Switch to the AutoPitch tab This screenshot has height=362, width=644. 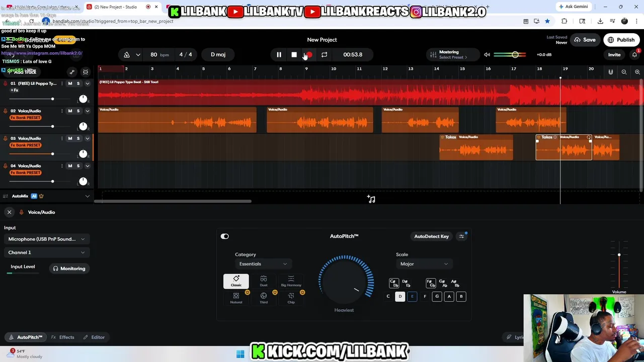coord(25,337)
